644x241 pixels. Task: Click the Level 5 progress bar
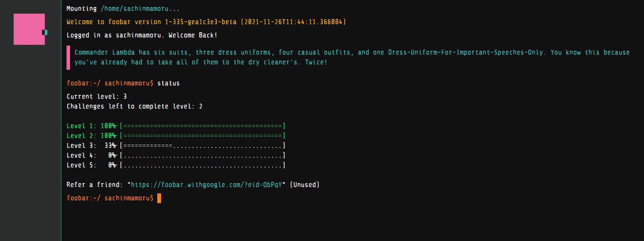pos(202,165)
